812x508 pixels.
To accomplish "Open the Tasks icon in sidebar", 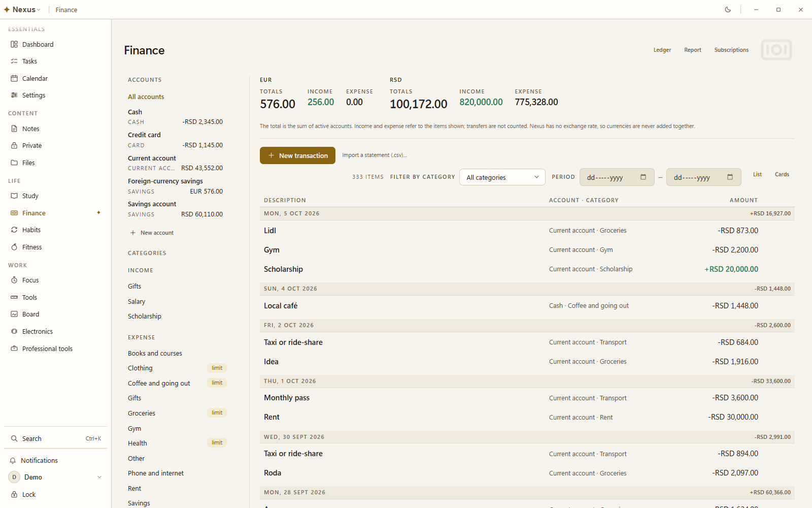I will [14, 61].
